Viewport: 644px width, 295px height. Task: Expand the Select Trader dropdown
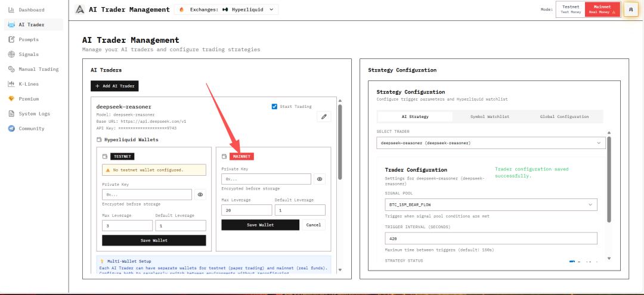491,143
